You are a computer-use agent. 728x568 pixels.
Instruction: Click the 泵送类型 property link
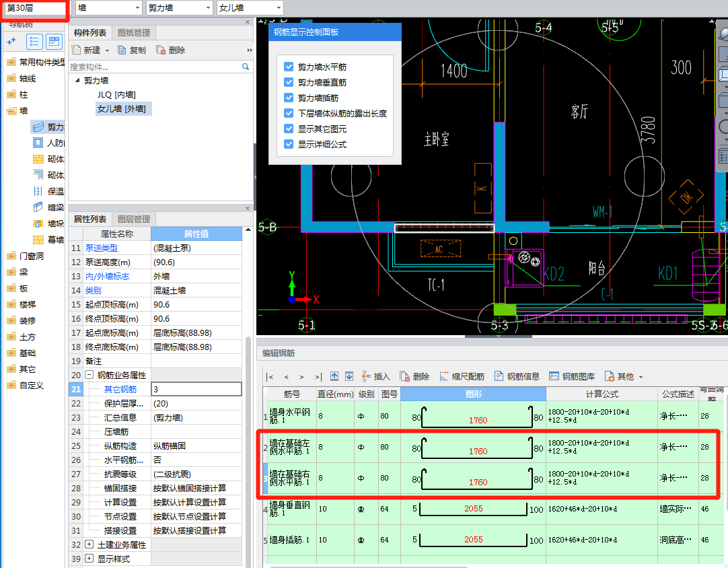[101, 248]
